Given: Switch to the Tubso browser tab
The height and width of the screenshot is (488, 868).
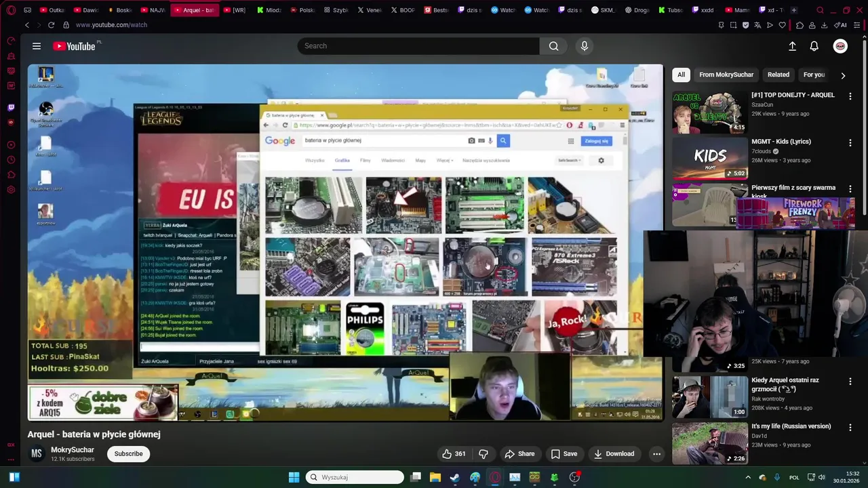Looking at the screenshot, I should click(669, 10).
